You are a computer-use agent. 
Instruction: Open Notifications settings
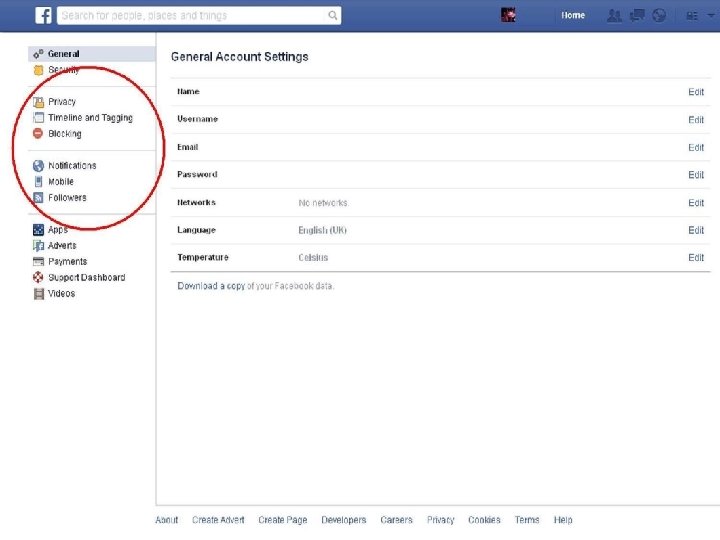pyautogui.click(x=72, y=166)
